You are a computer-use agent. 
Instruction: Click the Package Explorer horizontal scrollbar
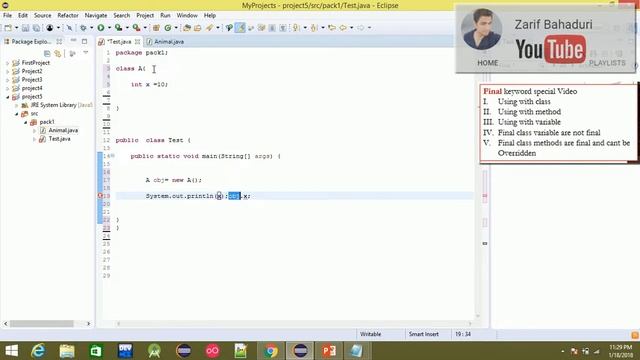[x=47, y=323]
